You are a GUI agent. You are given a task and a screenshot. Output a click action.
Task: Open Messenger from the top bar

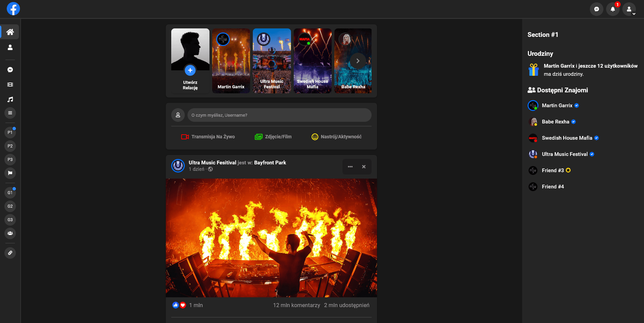coord(596,9)
